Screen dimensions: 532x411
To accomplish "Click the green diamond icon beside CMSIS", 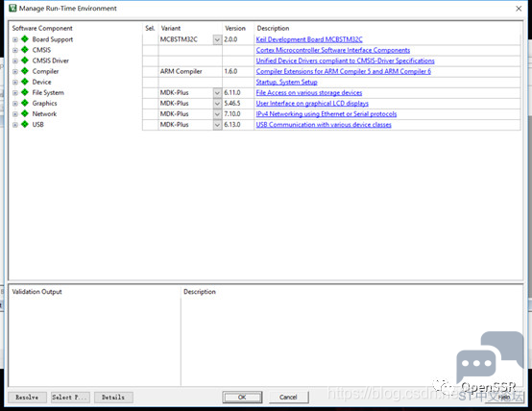I will [25, 50].
